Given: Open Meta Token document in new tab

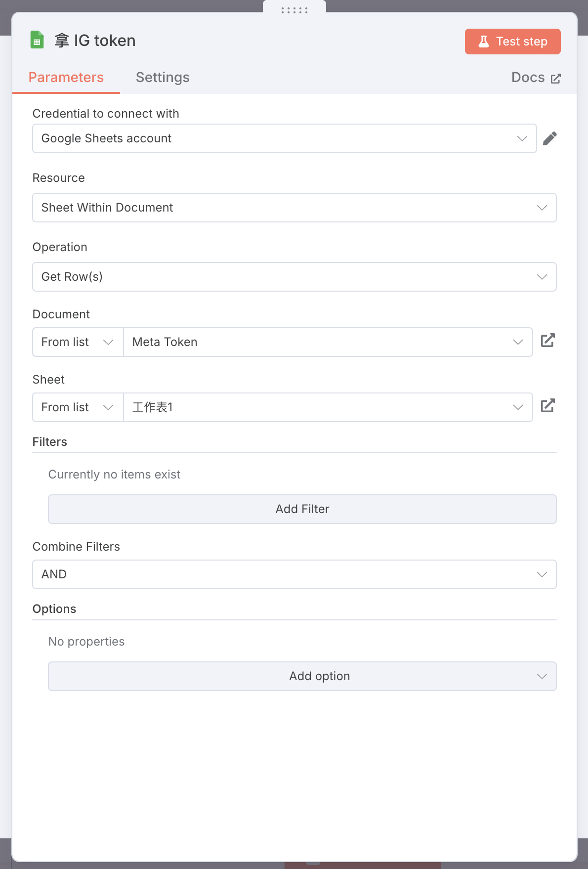Looking at the screenshot, I should tap(548, 341).
